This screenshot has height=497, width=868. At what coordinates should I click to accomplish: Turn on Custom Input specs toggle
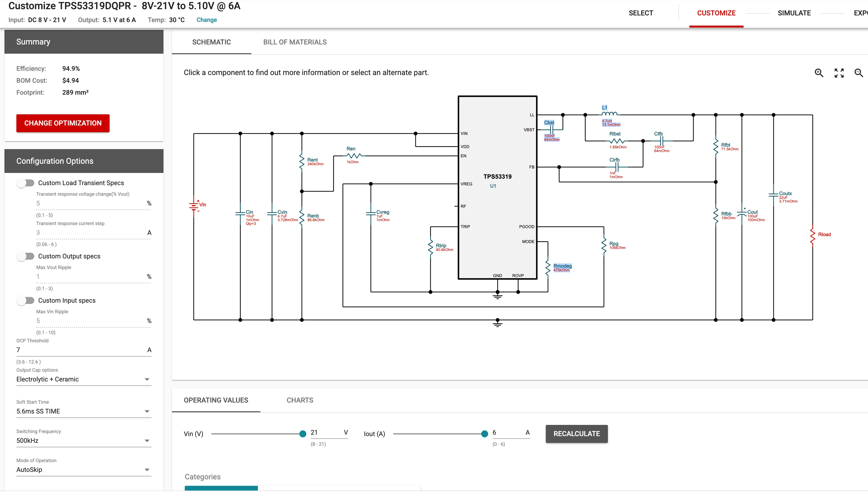click(x=26, y=301)
